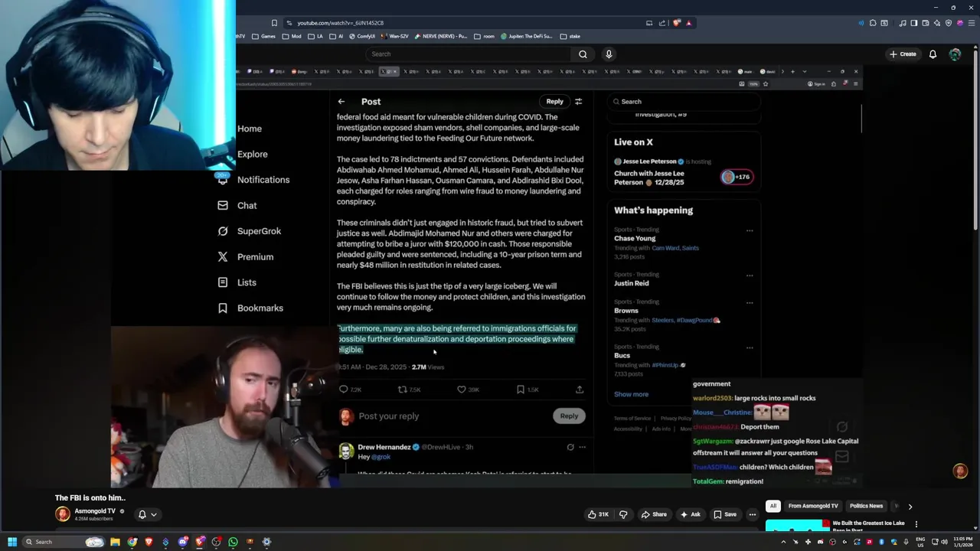This screenshot has height=551, width=980.
Task: Select the All filter chip
Action: (773, 506)
